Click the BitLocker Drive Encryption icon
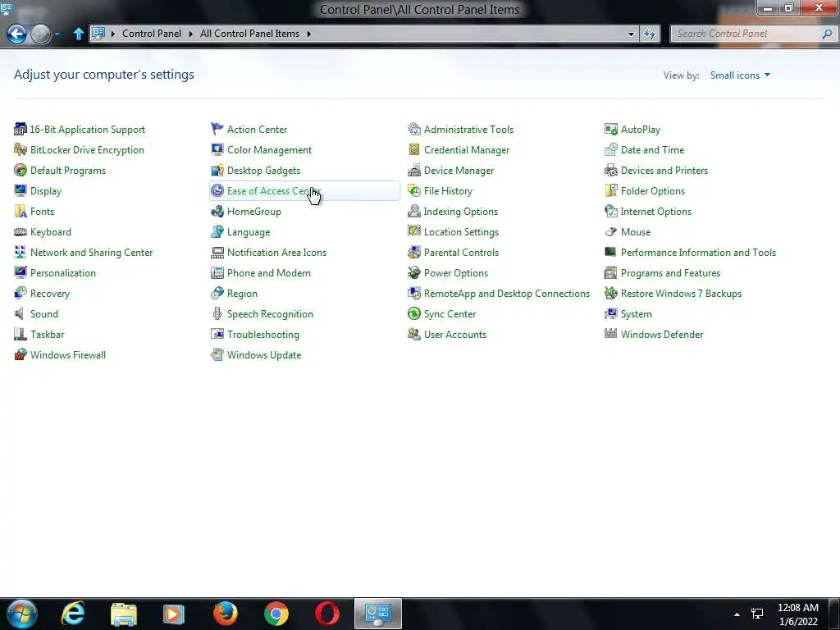The image size is (840, 630). point(21,150)
